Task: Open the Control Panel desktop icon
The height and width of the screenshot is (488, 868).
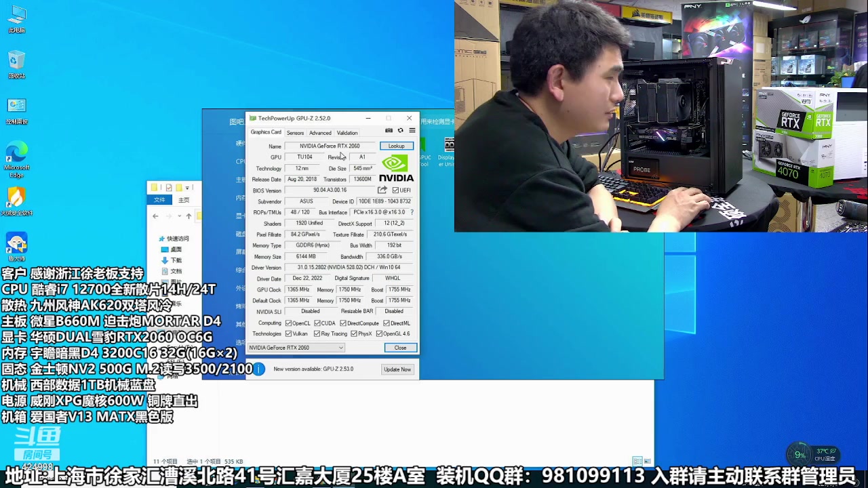Action: 16,111
